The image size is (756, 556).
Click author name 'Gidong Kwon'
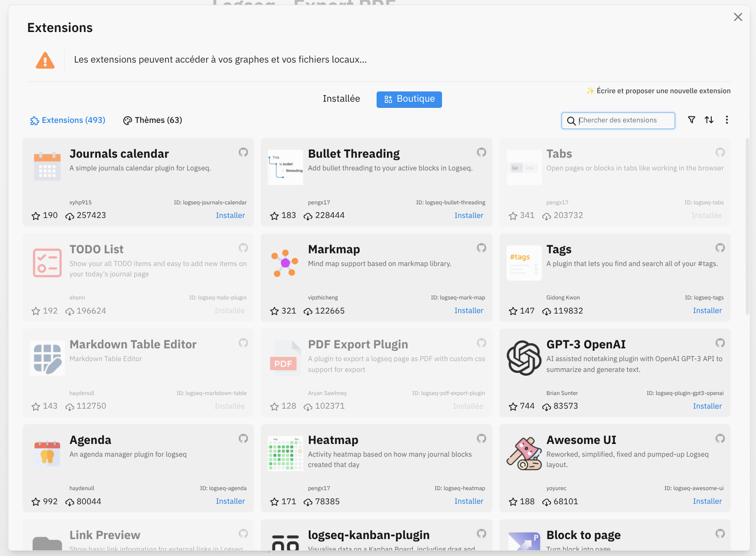pyautogui.click(x=563, y=298)
